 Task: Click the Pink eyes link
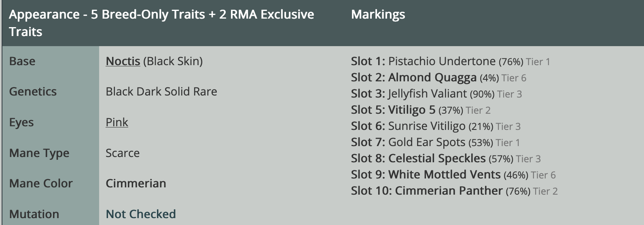[x=117, y=122]
